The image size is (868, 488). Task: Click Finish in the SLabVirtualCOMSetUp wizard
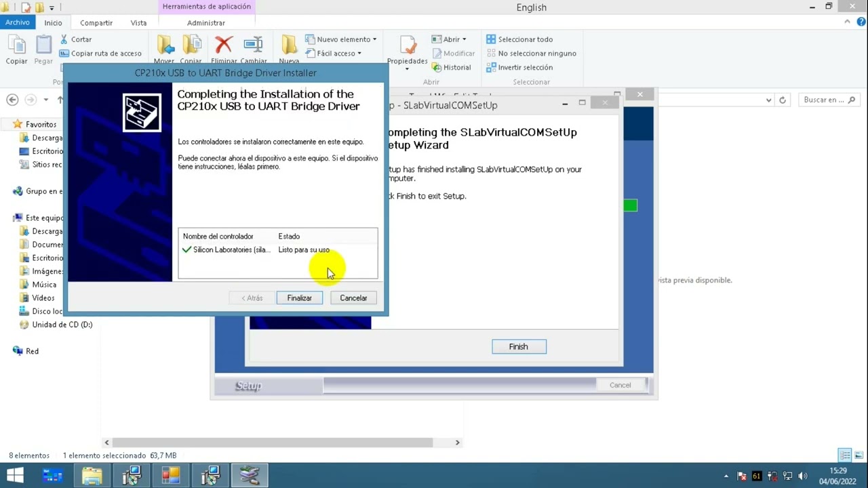click(519, 347)
